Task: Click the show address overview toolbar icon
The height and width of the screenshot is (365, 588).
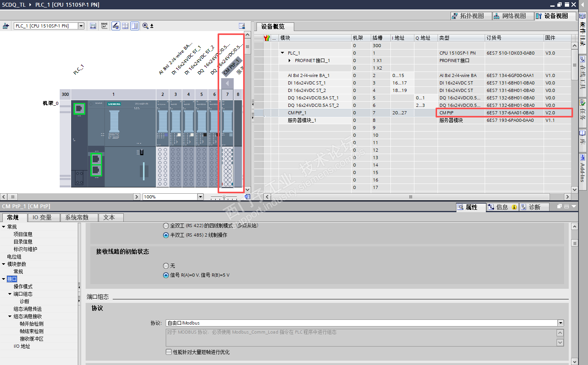Action: (93, 26)
